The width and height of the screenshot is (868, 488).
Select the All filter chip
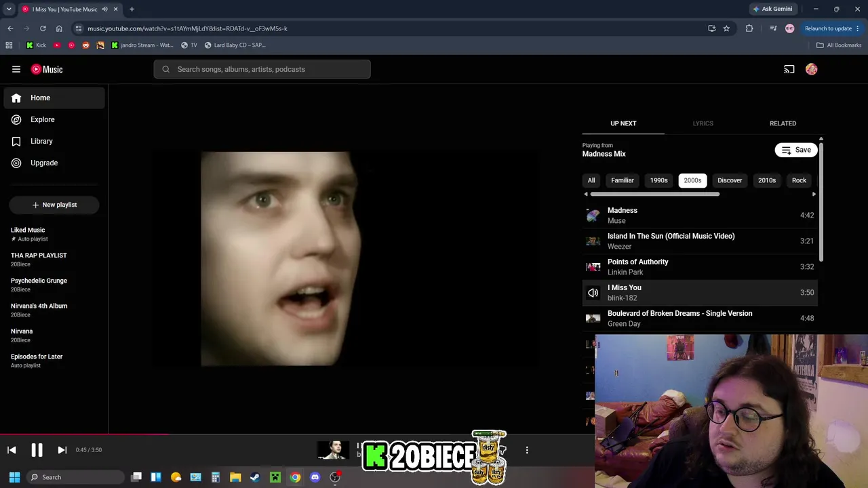591,180
